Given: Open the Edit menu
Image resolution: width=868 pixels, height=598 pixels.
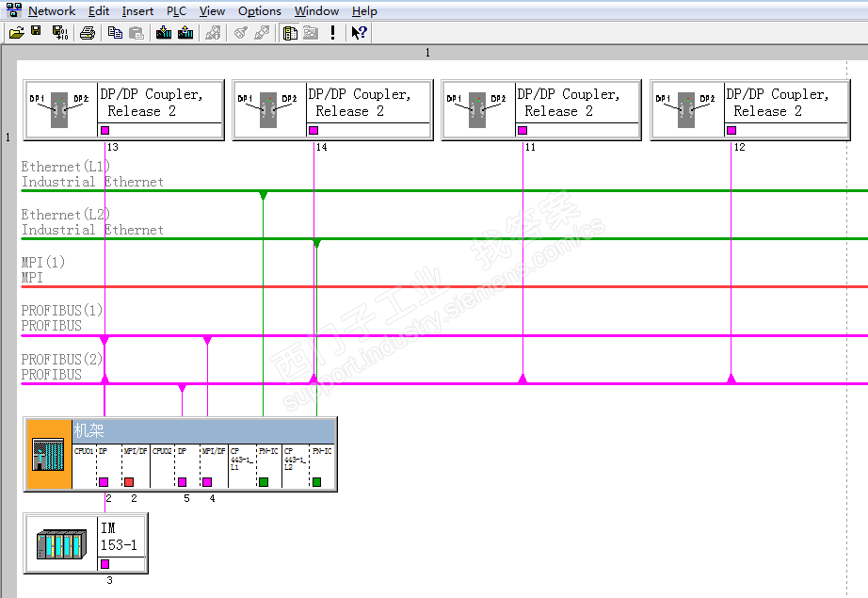Looking at the screenshot, I should pos(99,11).
